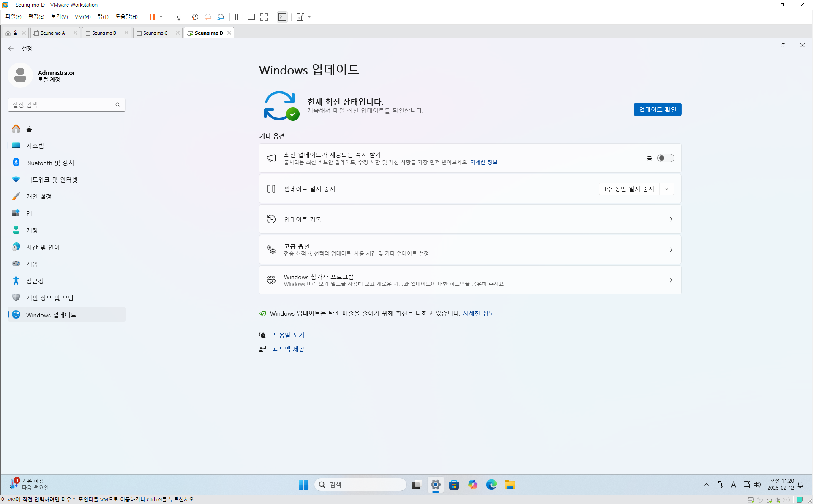Toggle VMware console view icon
The image size is (813, 504).
coord(282,17)
